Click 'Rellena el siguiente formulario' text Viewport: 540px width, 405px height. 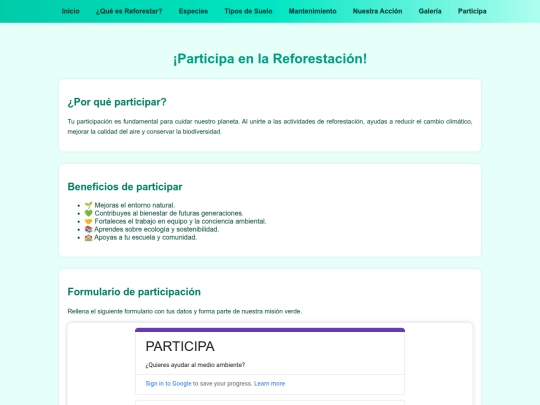(185, 311)
